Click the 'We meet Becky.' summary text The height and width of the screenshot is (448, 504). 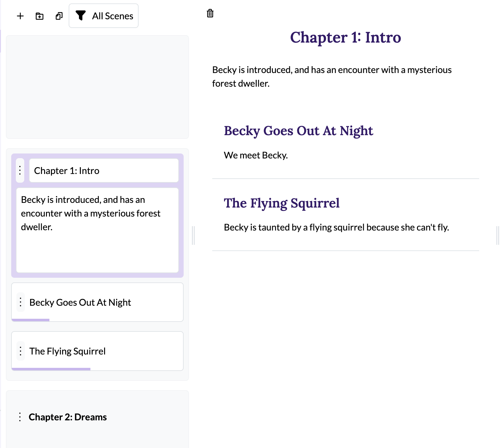coord(256,155)
